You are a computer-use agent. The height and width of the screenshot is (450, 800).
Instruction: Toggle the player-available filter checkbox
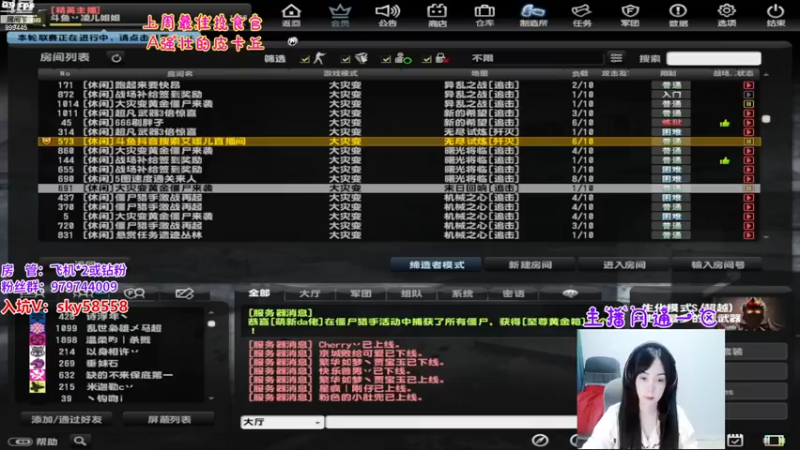(386, 59)
